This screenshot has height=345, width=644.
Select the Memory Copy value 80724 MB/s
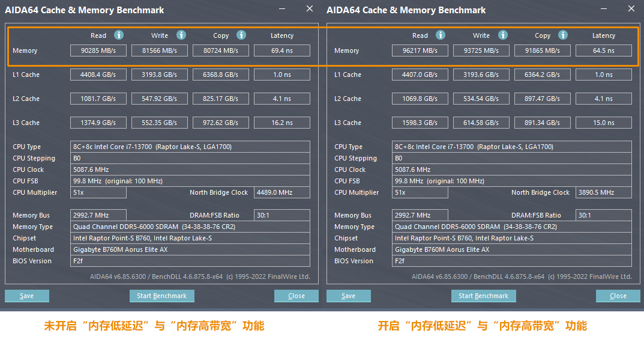coord(221,51)
